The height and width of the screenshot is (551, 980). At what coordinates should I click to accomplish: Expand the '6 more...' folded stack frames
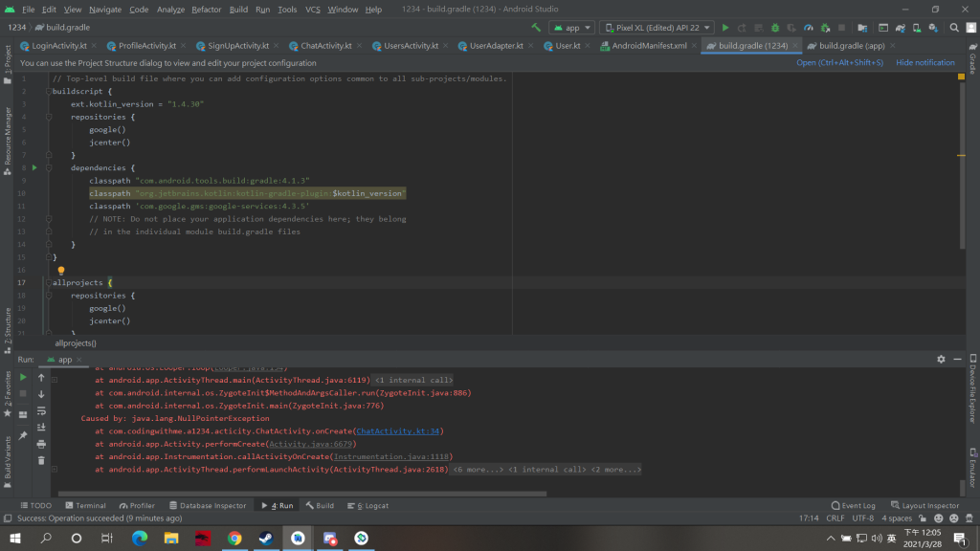[x=479, y=469]
